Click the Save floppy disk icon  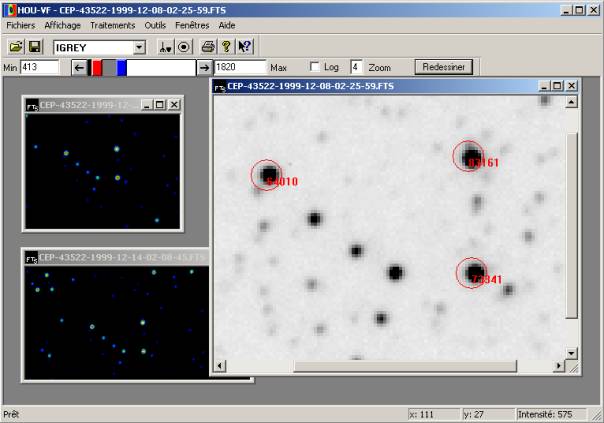pyautogui.click(x=34, y=47)
